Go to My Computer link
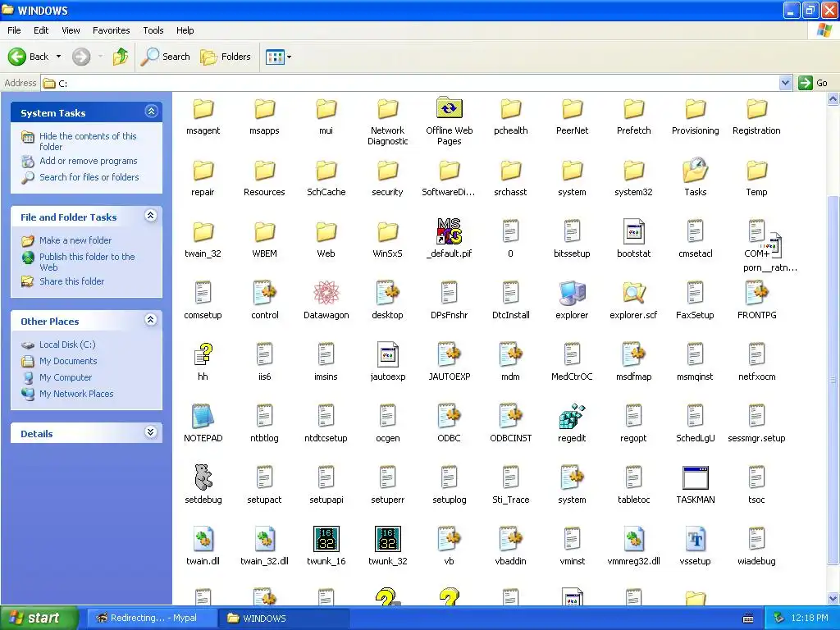This screenshot has height=630, width=840. pos(66,377)
